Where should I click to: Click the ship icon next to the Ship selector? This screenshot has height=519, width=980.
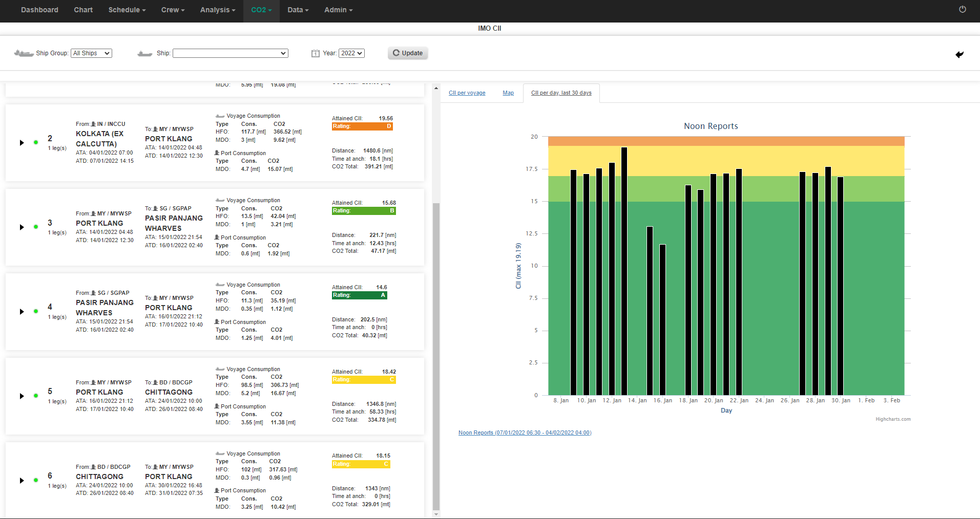click(144, 53)
